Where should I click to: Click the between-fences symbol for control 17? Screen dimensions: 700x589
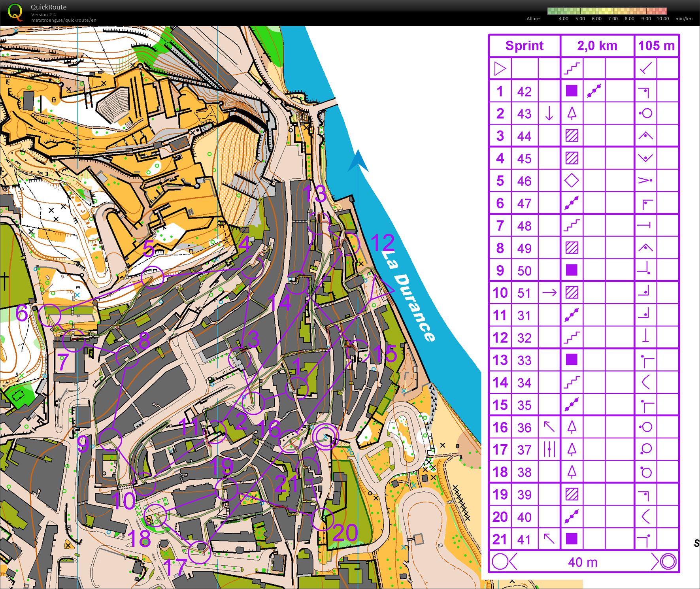click(x=549, y=450)
